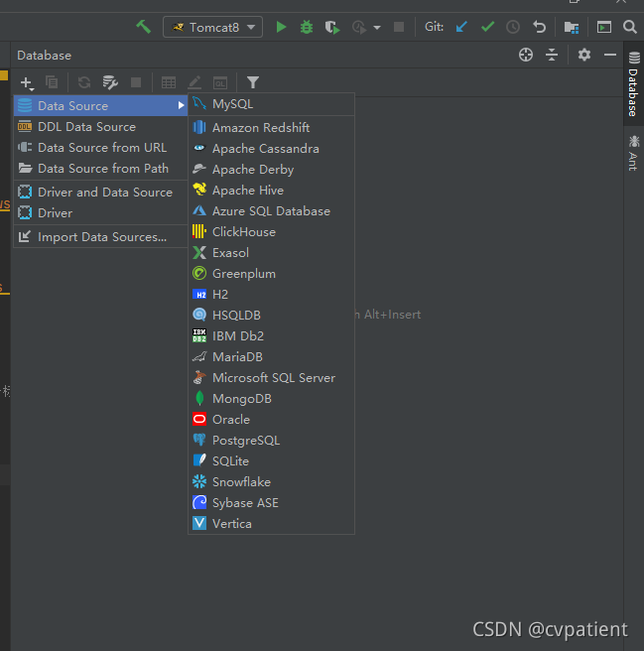Click the filter funnel icon

pyautogui.click(x=253, y=82)
